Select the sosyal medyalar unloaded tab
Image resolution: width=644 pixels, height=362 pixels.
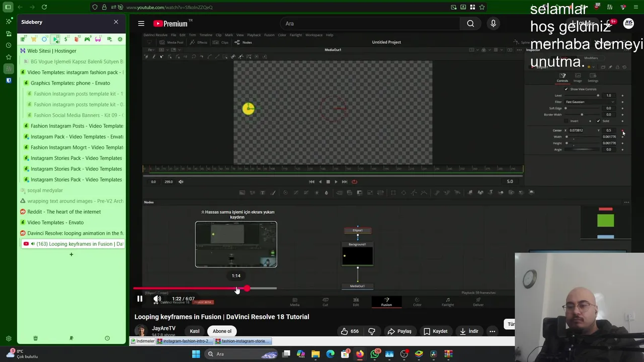pyautogui.click(x=71, y=191)
